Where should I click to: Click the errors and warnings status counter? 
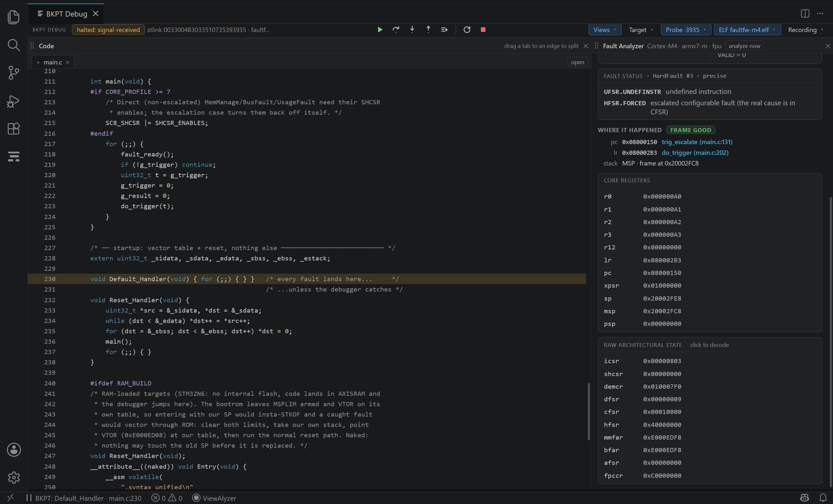point(167,498)
